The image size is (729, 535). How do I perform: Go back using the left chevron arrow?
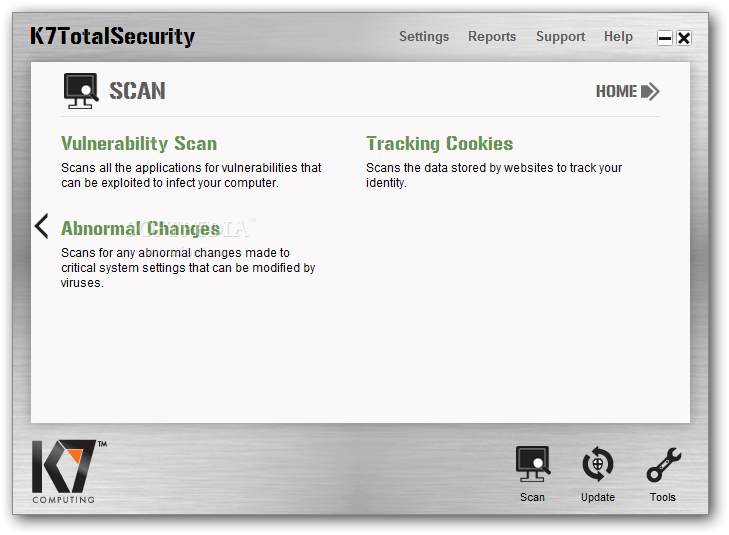[41, 226]
